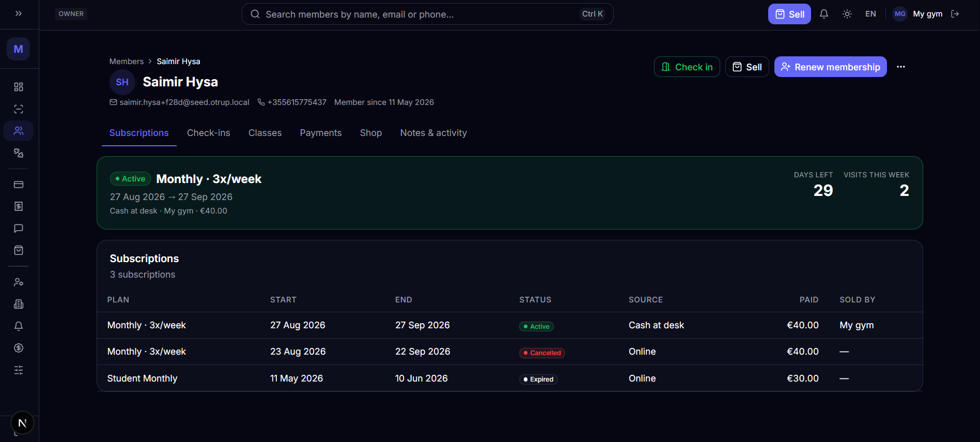Click the PLAN column header
The height and width of the screenshot is (442, 980).
118,300
